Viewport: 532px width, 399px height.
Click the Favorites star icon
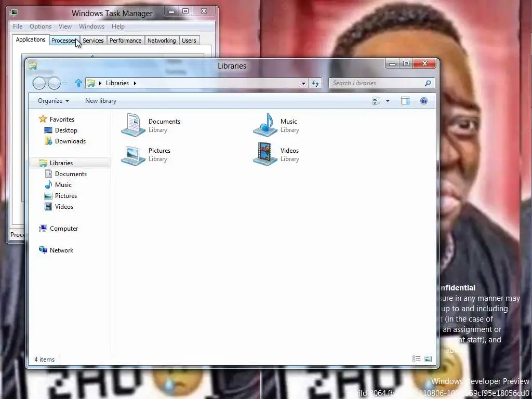pyautogui.click(x=43, y=119)
